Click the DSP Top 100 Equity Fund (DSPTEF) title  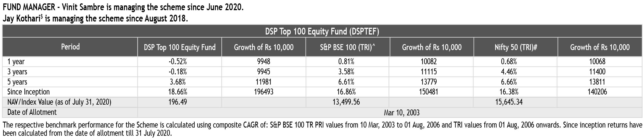pos(322,31)
